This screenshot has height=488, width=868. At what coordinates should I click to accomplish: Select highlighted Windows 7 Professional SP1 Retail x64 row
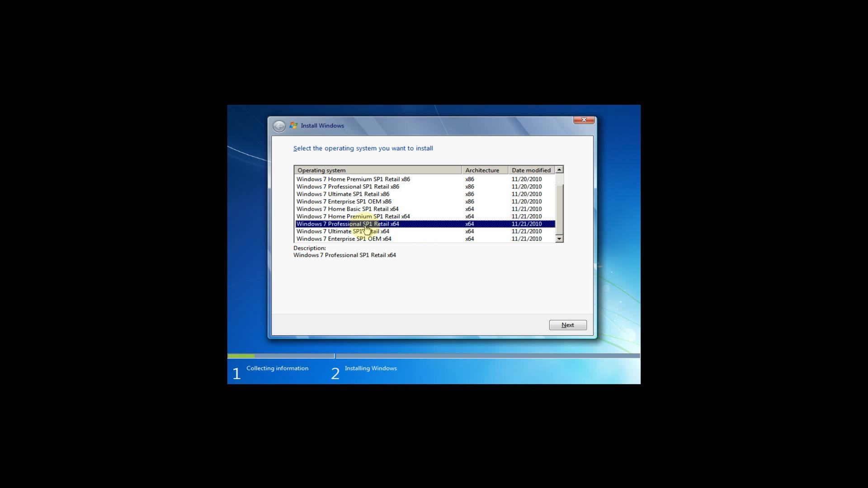click(x=425, y=224)
